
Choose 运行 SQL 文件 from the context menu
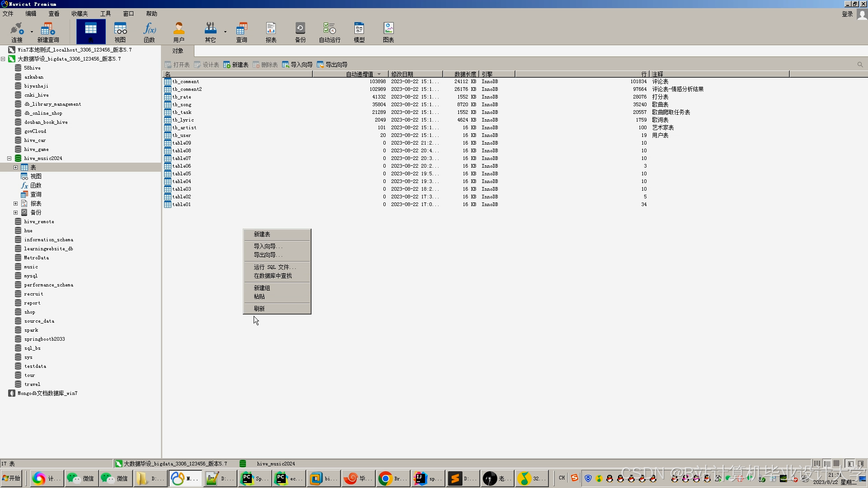click(274, 267)
